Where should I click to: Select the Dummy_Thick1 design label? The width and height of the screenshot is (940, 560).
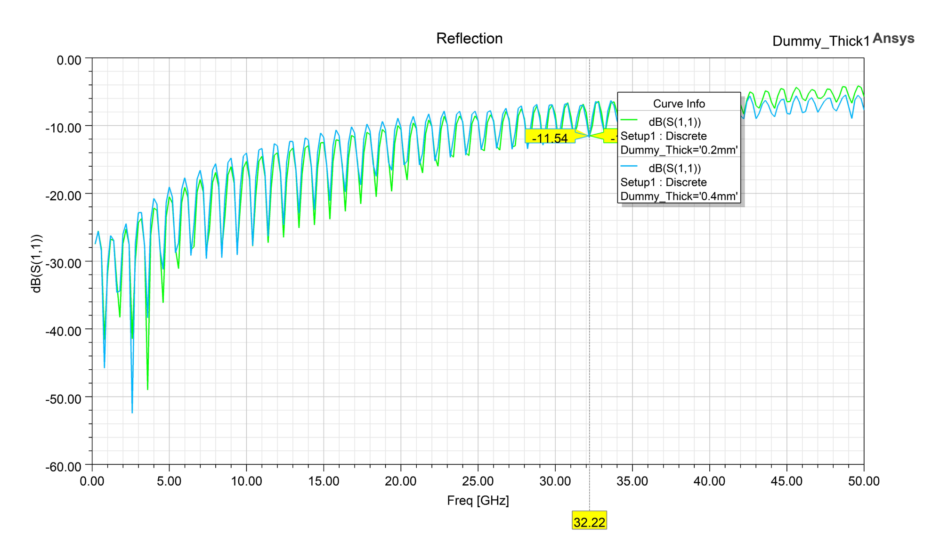[x=820, y=41]
